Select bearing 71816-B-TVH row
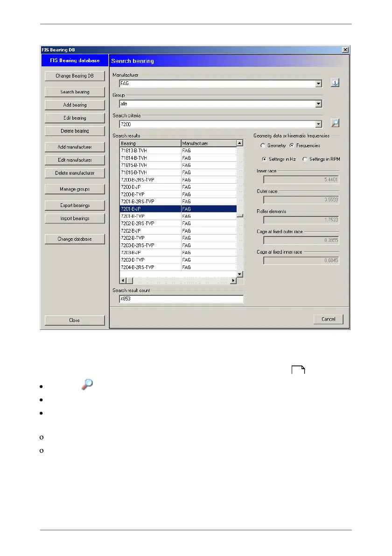Image resolution: width=392 pixels, height=556 pixels. click(x=178, y=172)
